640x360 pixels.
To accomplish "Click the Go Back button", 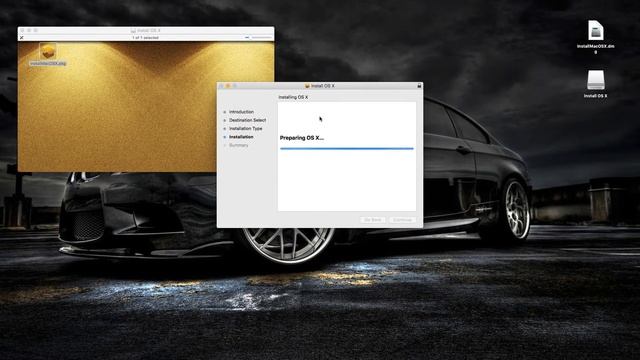I will 373,220.
